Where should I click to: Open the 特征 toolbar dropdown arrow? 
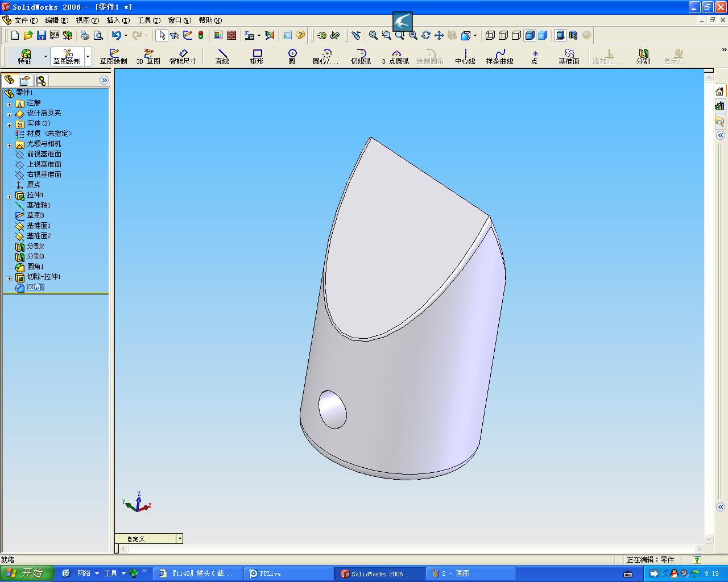pyautogui.click(x=45, y=56)
